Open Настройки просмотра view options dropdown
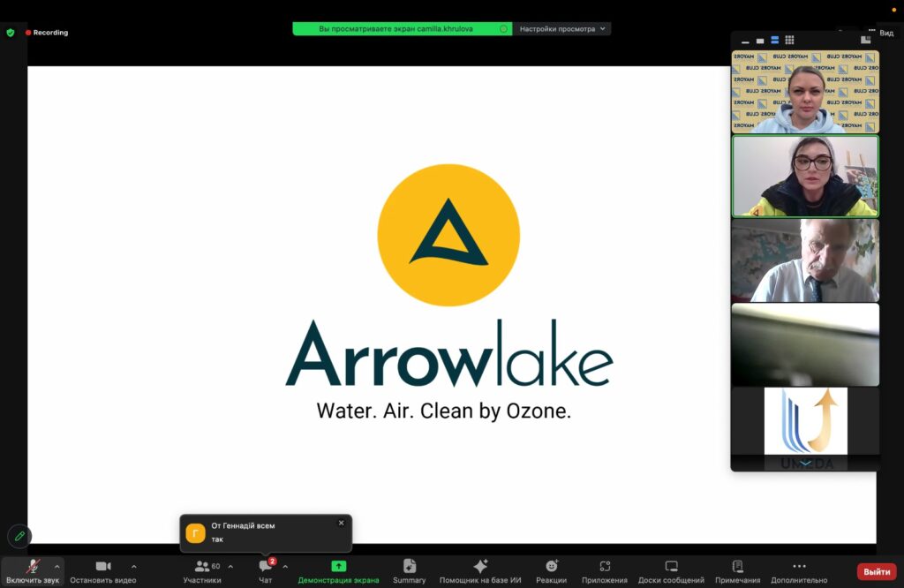Screen dimensions: 904x588 tap(562, 29)
